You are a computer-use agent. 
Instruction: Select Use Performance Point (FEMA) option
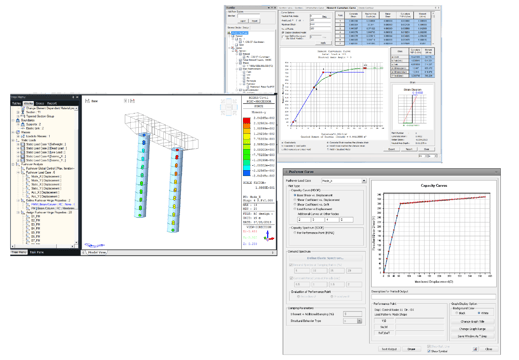295,233
